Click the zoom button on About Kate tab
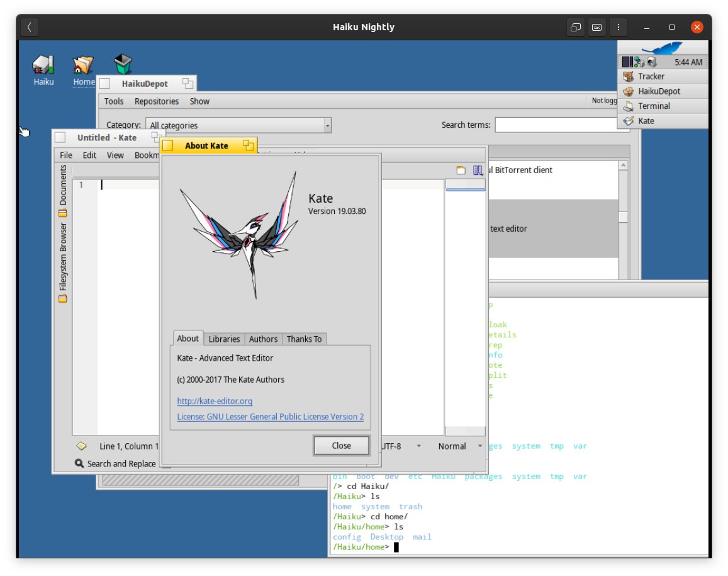 click(249, 145)
